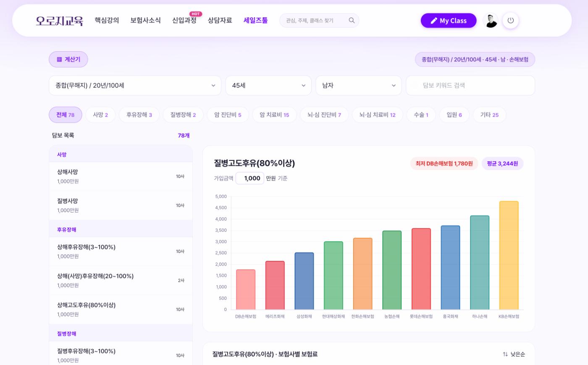The width and height of the screenshot is (588, 365).
Task: Open the user profile avatar
Action: coord(490,21)
